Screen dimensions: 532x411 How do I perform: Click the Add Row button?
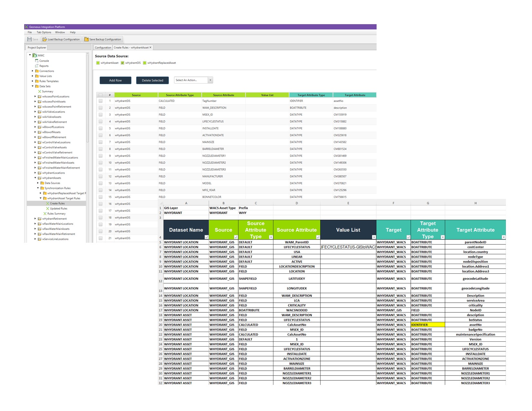coord(115,80)
